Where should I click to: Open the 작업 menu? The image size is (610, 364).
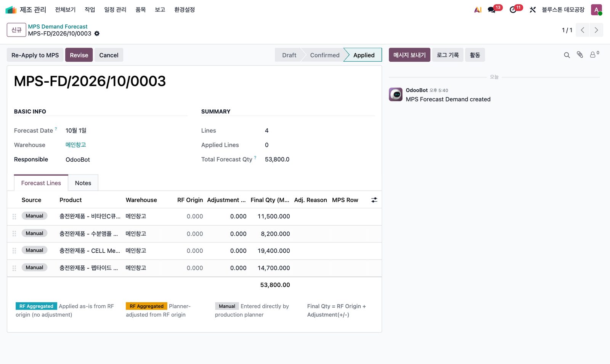(x=90, y=10)
